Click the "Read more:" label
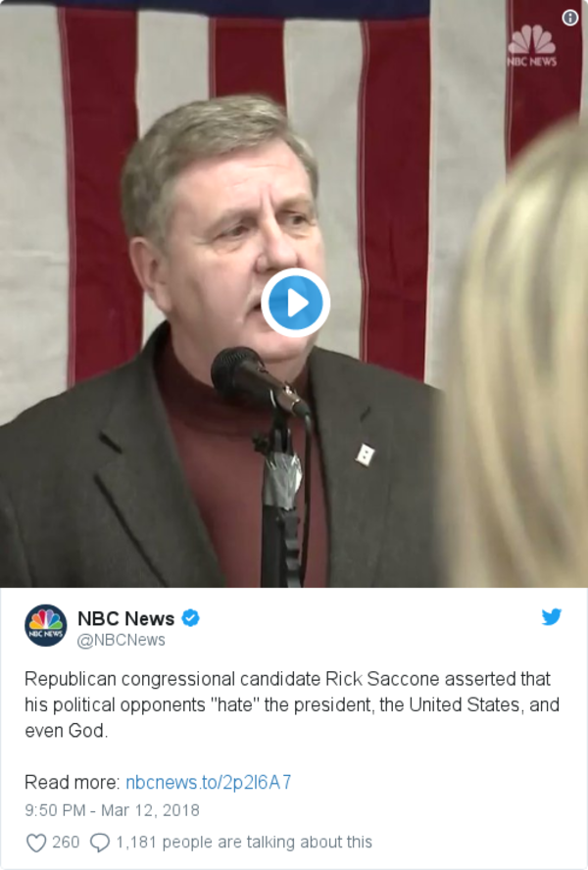Screen dimensions: 588x870 point(73,782)
